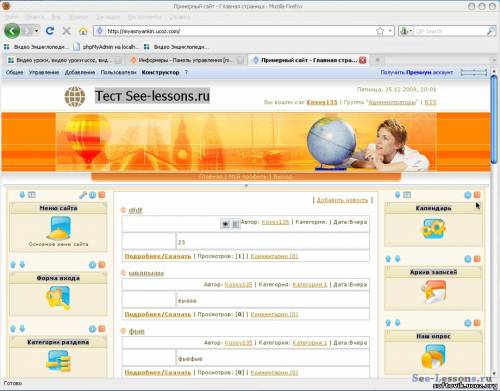Reload the page with the refresh icon
500x391 pixels.
(50, 31)
